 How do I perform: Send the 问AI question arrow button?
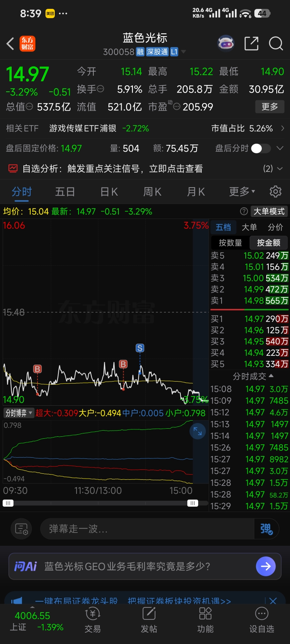pos(266,566)
